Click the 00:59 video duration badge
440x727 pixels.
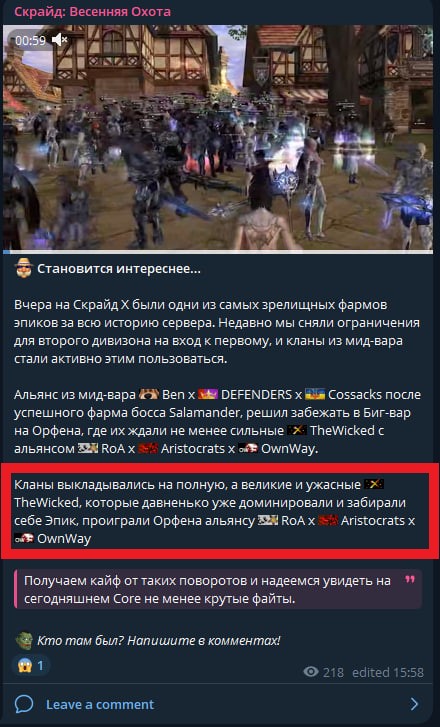[x=30, y=40]
